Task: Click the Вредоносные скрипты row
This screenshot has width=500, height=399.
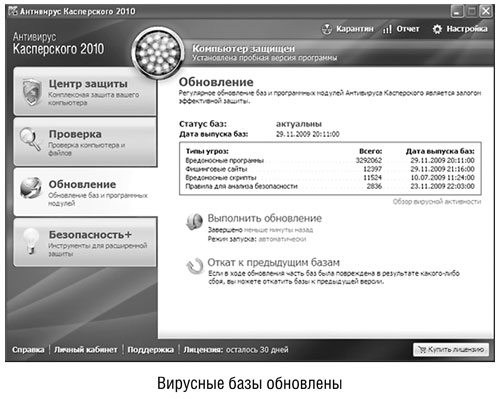Action: [330, 177]
